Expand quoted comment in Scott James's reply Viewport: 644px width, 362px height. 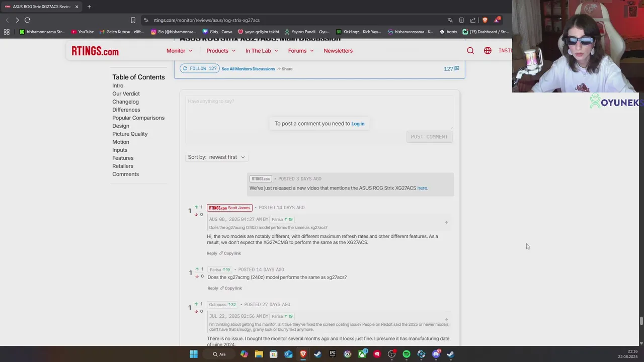[446, 222]
